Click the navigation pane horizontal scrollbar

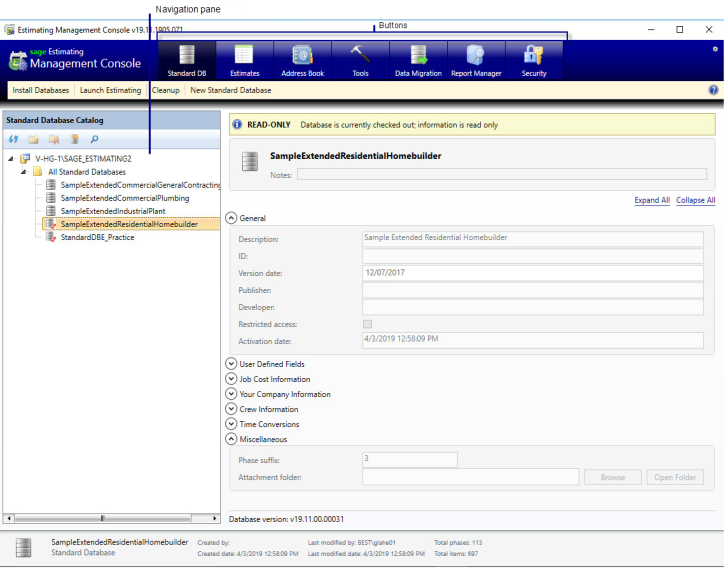[110, 518]
